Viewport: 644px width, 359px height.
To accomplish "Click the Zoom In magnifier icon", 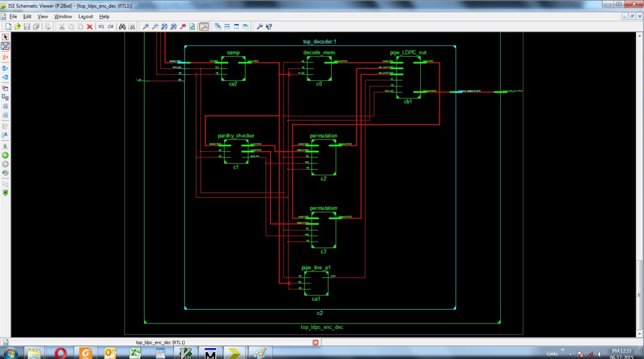I will (145, 26).
